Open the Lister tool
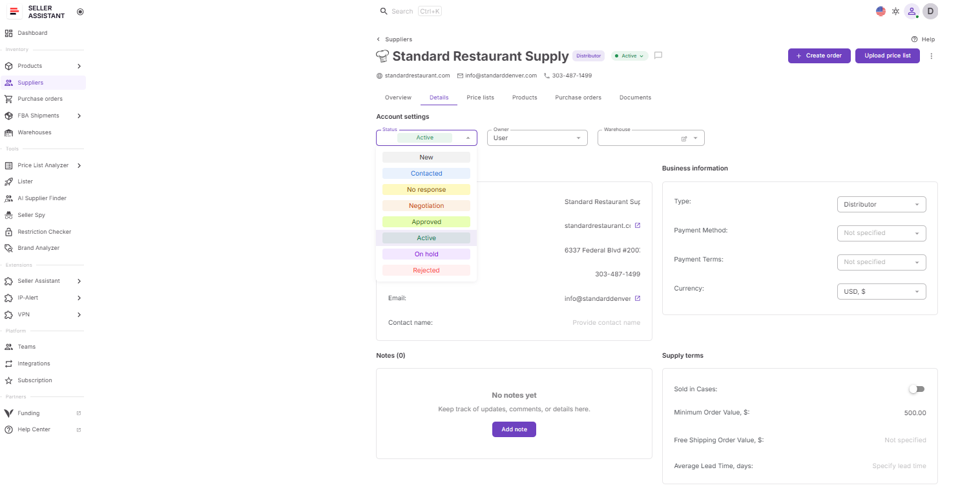The image size is (980, 492). point(43,181)
